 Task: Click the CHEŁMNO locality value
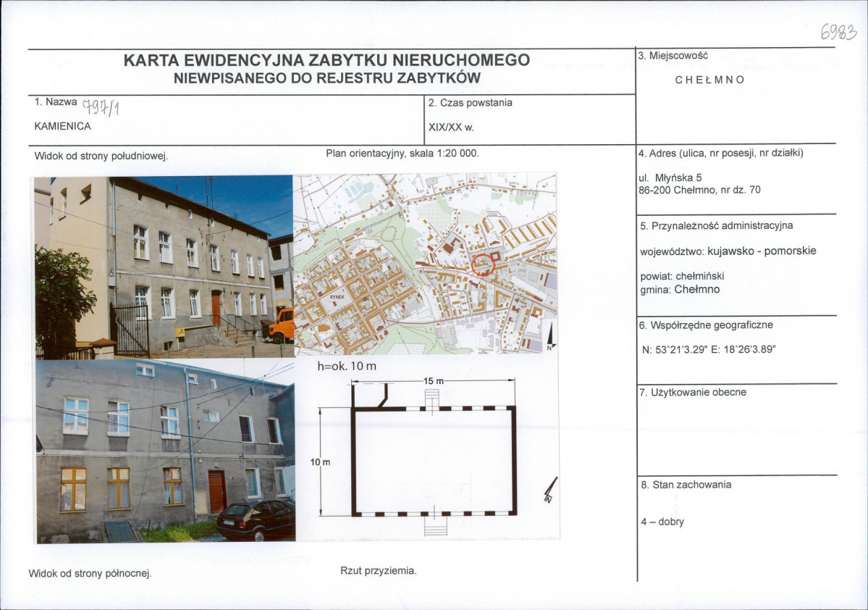(709, 80)
